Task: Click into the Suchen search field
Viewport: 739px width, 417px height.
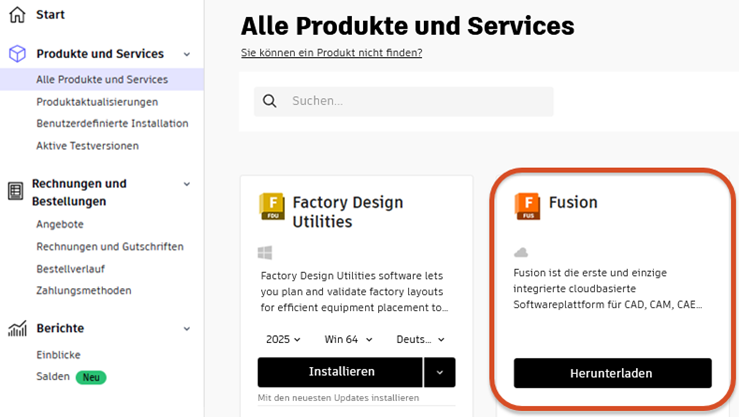Action: [415, 101]
